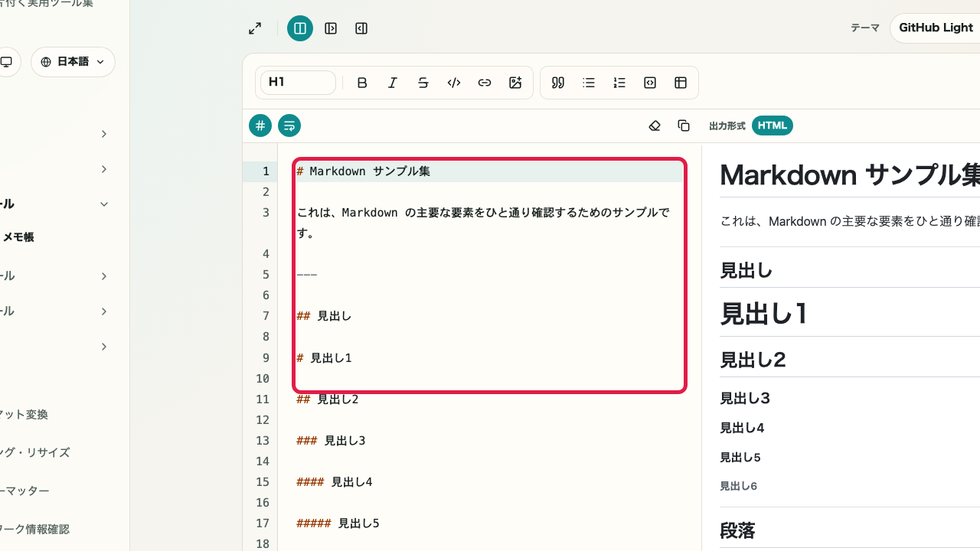The height and width of the screenshot is (551, 980).
Task: Click editor line '## 見出し2'
Action: (327, 399)
